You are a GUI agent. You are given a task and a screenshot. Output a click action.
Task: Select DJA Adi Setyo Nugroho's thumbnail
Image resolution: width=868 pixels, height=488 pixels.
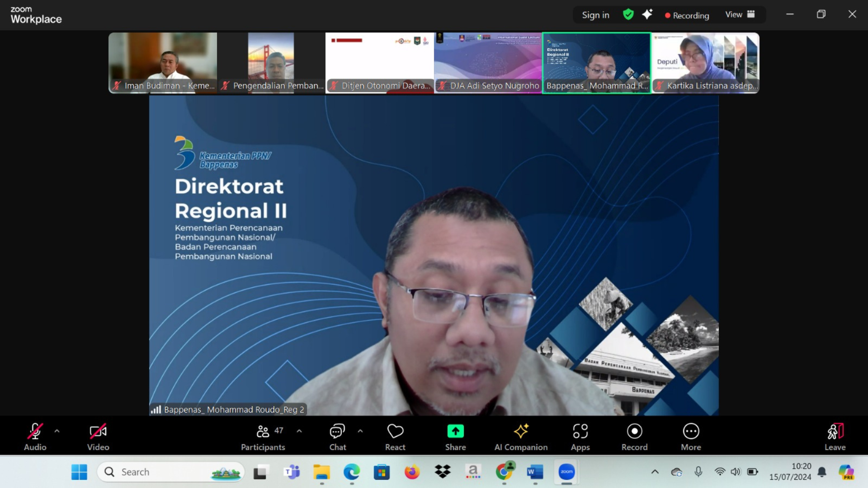(488, 63)
